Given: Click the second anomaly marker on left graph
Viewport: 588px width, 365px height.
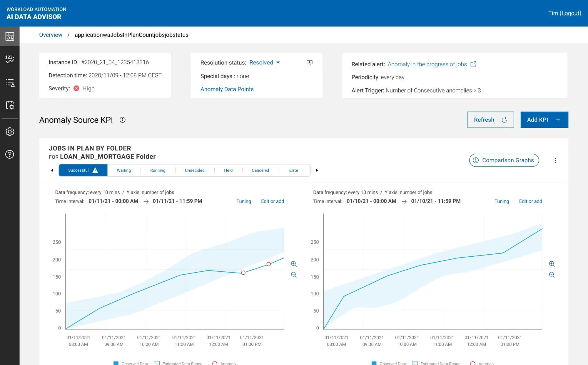Looking at the screenshot, I should point(268,264).
